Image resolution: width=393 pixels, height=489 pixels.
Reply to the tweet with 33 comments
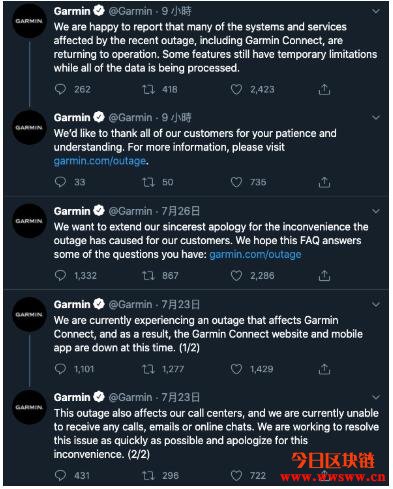(x=60, y=182)
